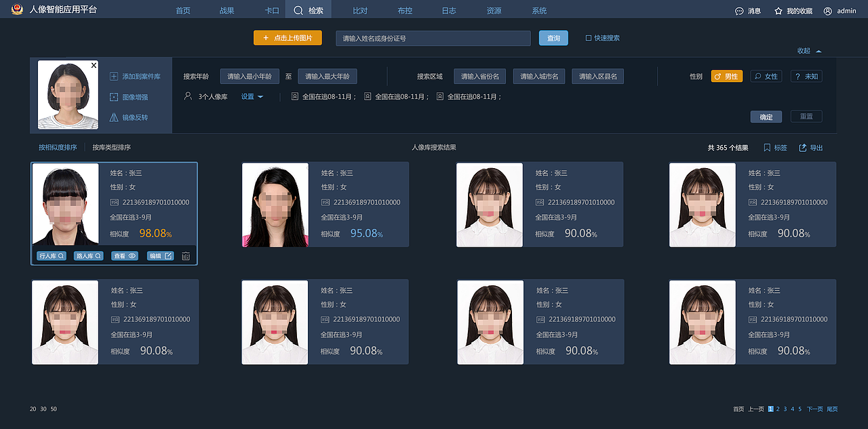
Task: Go to 首页 tab in navigation
Action: 183,11
